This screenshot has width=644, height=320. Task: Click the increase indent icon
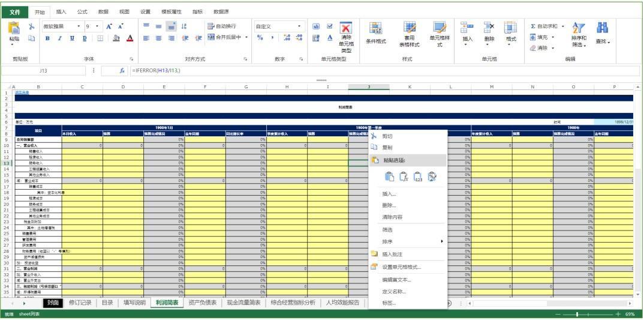tap(198, 38)
